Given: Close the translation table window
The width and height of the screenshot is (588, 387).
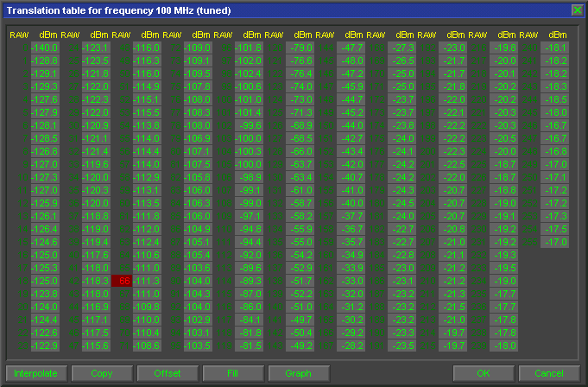Looking at the screenshot, I should pos(578,10).
